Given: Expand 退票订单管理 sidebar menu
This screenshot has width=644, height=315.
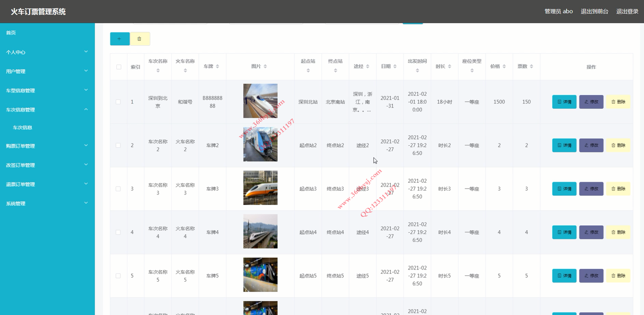Looking at the screenshot, I should pos(47,185).
